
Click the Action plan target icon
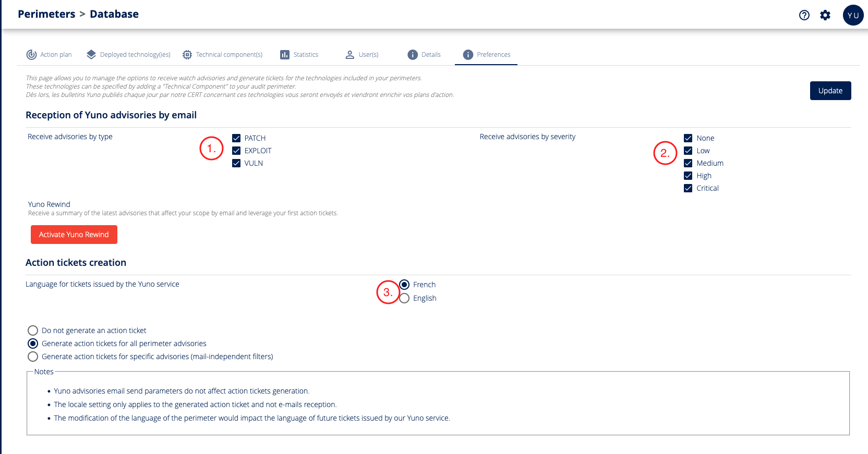(x=32, y=55)
